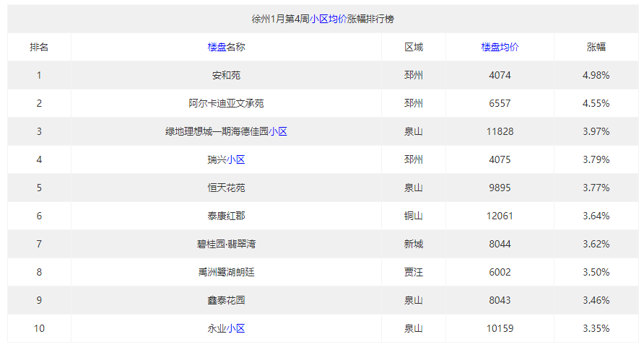
Task: Open the 小区均价 link in table title
Action: pyautogui.click(x=328, y=19)
